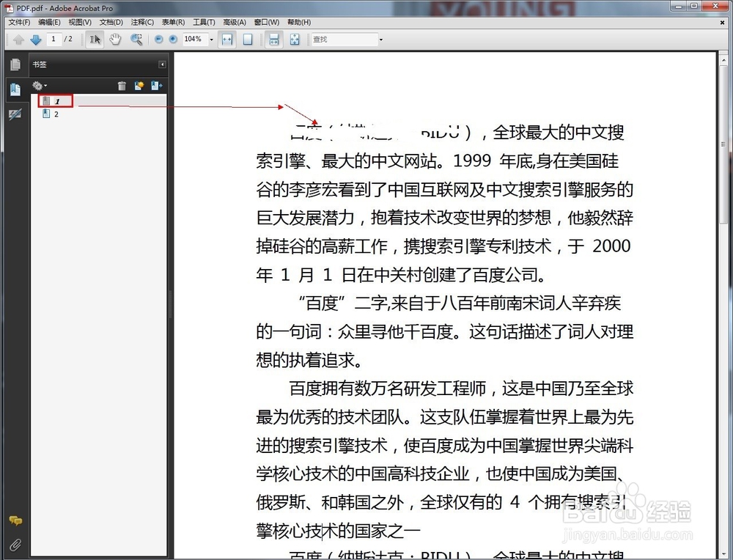
Task: Choose the Marquee Zoom tool
Action: pos(136,40)
